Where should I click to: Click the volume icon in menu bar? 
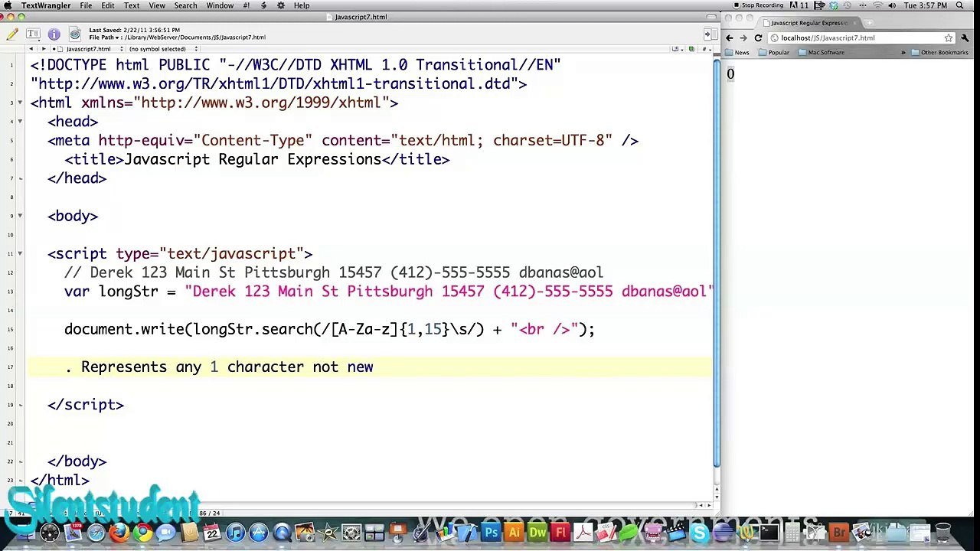click(891, 5)
